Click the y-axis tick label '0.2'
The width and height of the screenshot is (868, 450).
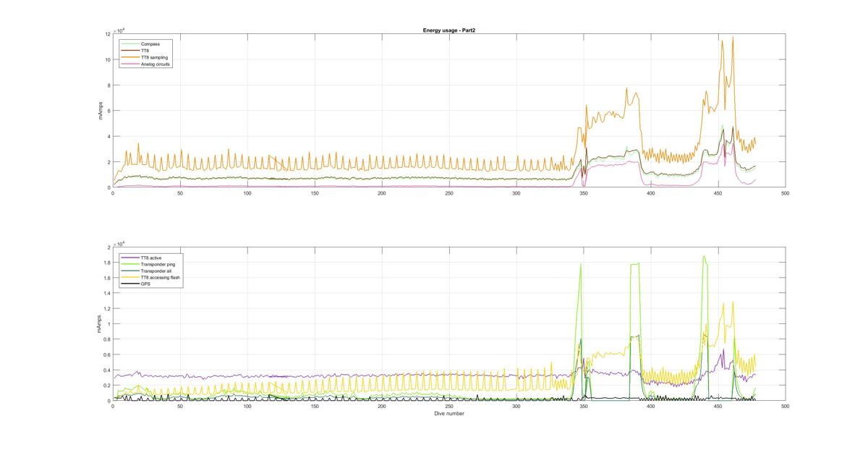point(107,386)
